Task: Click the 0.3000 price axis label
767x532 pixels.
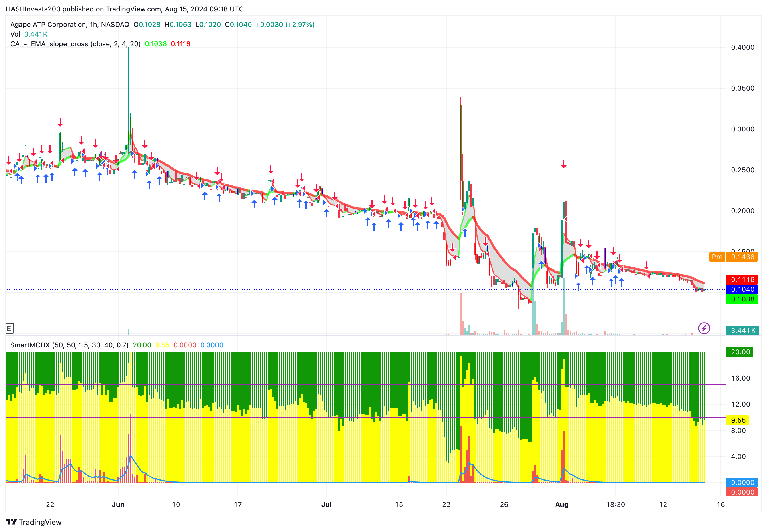Action: point(742,129)
